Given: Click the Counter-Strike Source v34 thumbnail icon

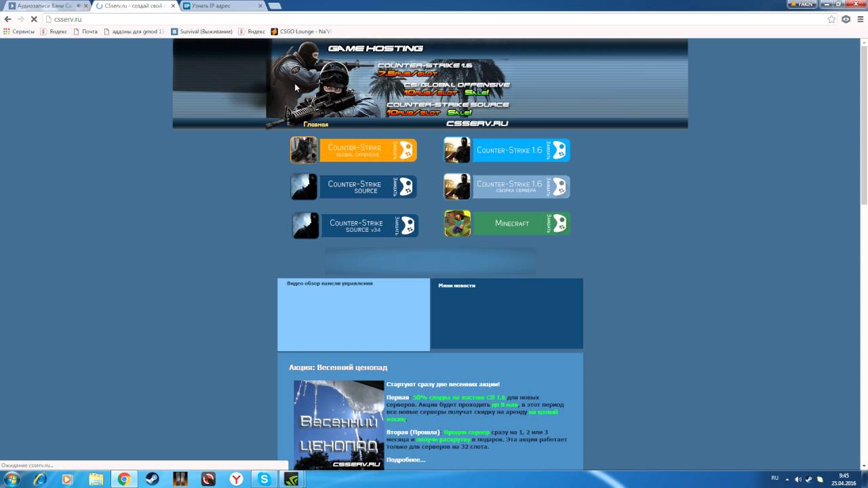Looking at the screenshot, I should [x=306, y=226].
